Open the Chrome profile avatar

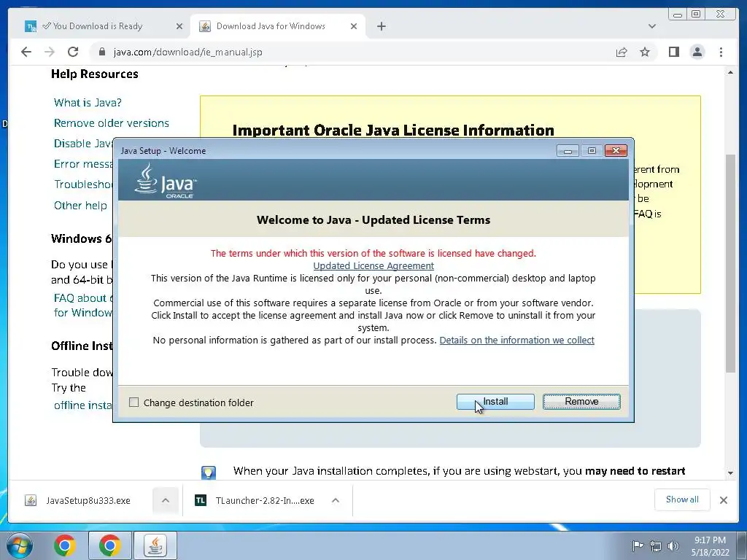[697, 52]
